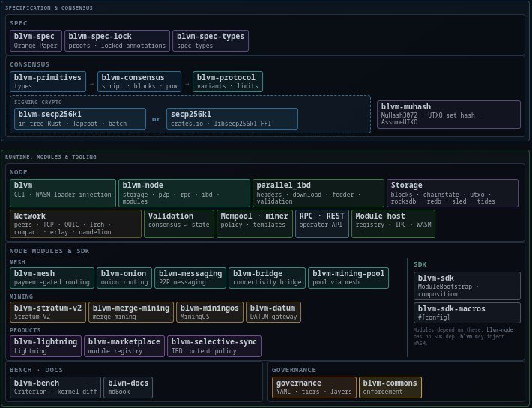The height and width of the screenshot is (408, 532).
Task: Click the blvm-spec-types card
Action: pos(211,40)
